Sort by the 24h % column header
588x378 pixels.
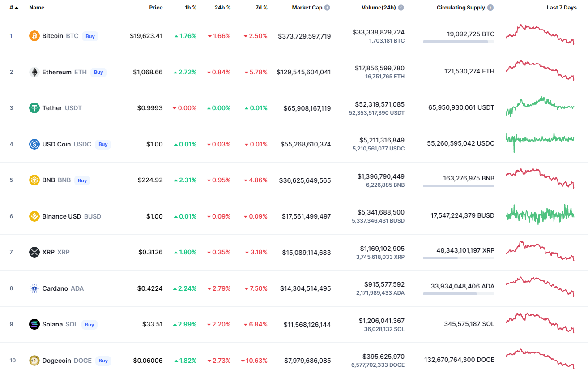(x=222, y=8)
